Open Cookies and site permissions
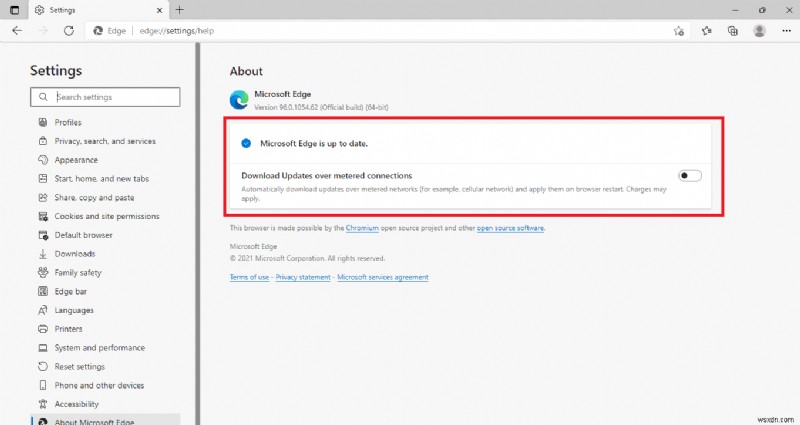 [107, 216]
